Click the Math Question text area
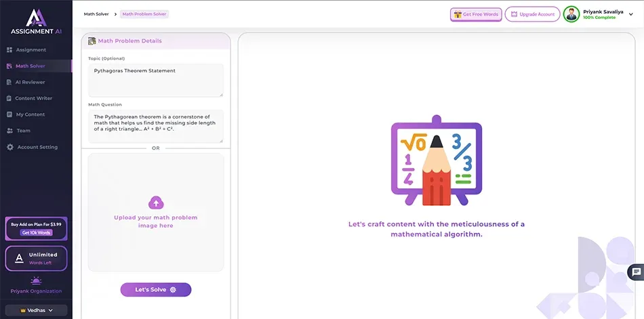Screen dimensions: 644x319 point(155,126)
